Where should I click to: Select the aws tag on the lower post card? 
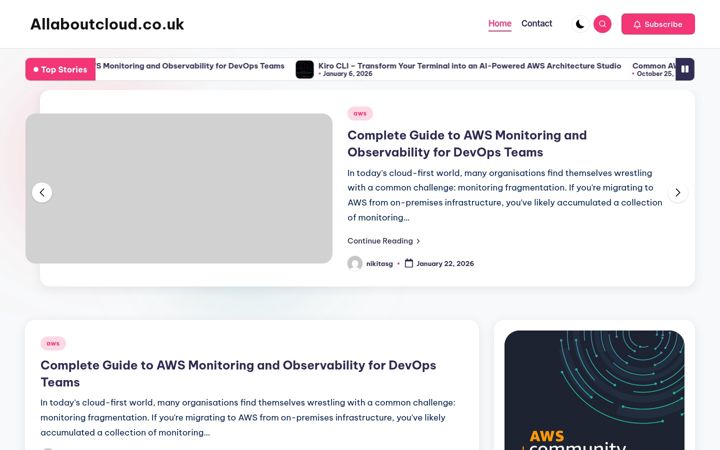(x=53, y=343)
